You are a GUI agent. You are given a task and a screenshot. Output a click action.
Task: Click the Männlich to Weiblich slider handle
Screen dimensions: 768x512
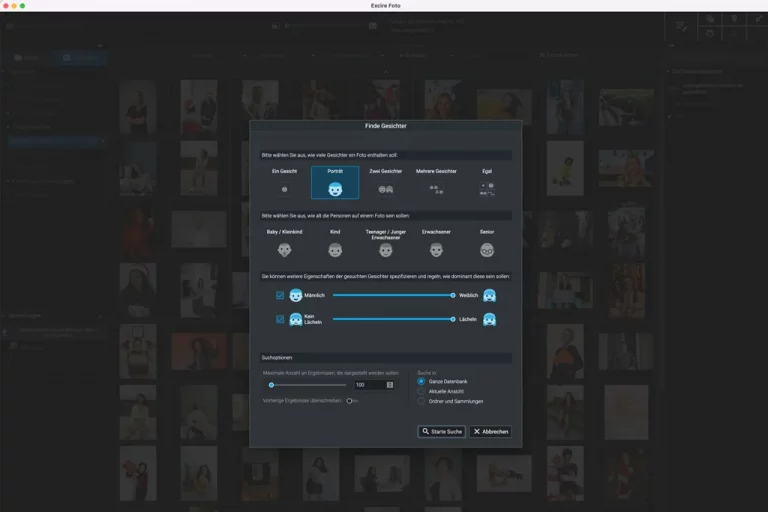point(453,295)
